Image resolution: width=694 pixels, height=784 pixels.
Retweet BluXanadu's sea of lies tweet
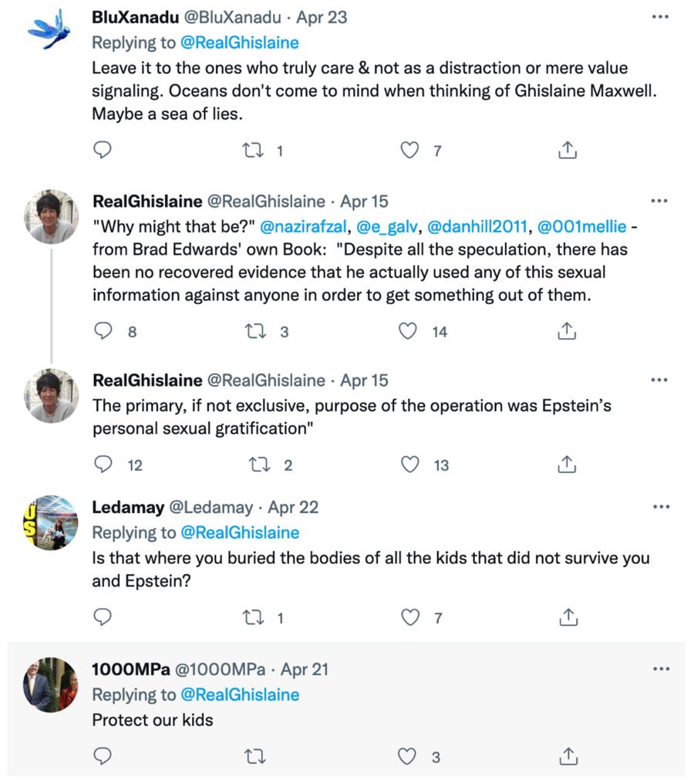253,150
